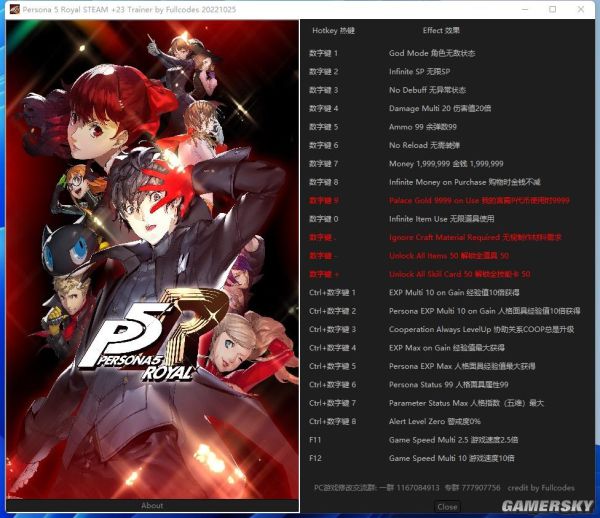Click the Effect column header
This screenshot has height=518, width=600.
click(x=441, y=31)
